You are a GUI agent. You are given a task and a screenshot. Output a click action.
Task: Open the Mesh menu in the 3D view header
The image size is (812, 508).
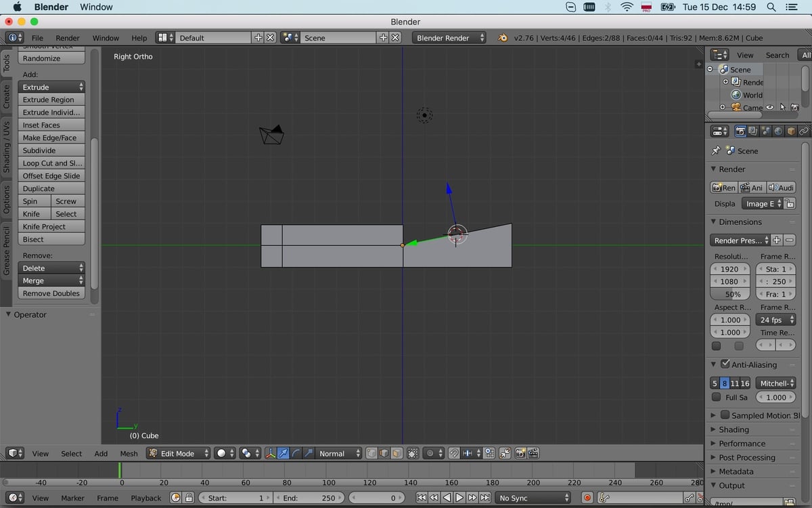[x=129, y=453]
